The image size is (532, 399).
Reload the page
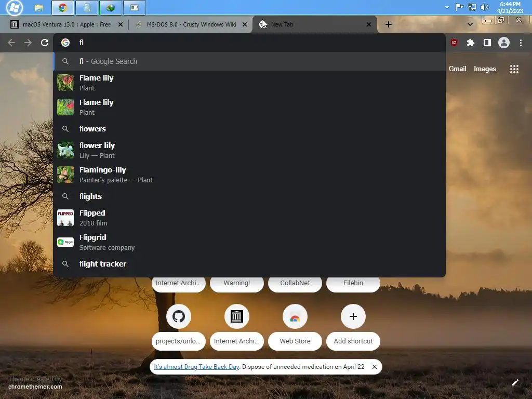(45, 43)
